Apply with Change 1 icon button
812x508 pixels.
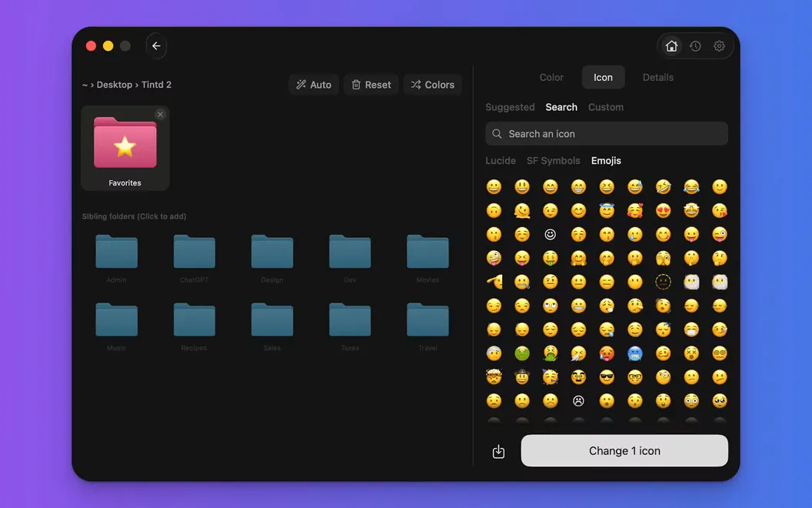click(x=624, y=451)
